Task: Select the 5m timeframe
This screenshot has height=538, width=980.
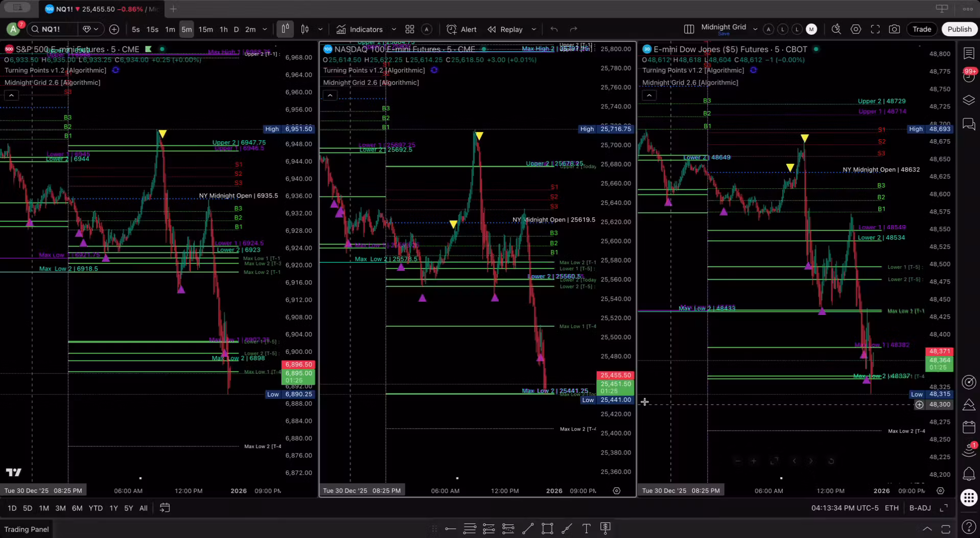Action: (x=186, y=29)
